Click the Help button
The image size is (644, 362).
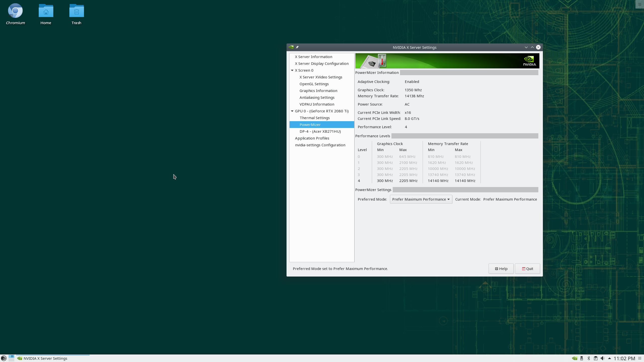click(501, 269)
